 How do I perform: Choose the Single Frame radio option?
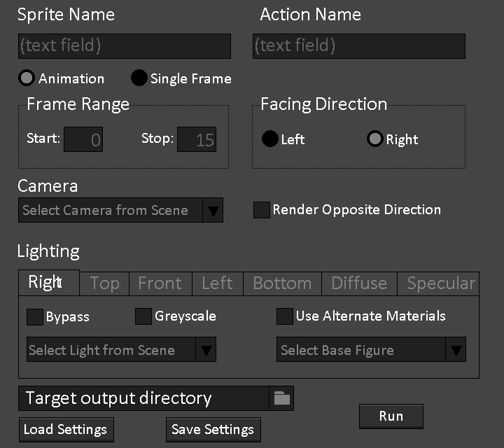(139, 78)
